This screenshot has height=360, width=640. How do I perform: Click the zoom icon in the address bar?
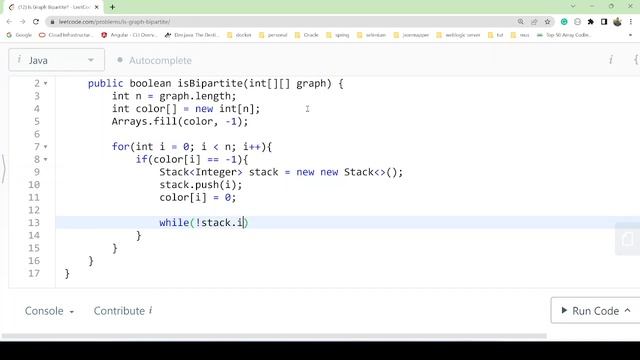(520, 22)
